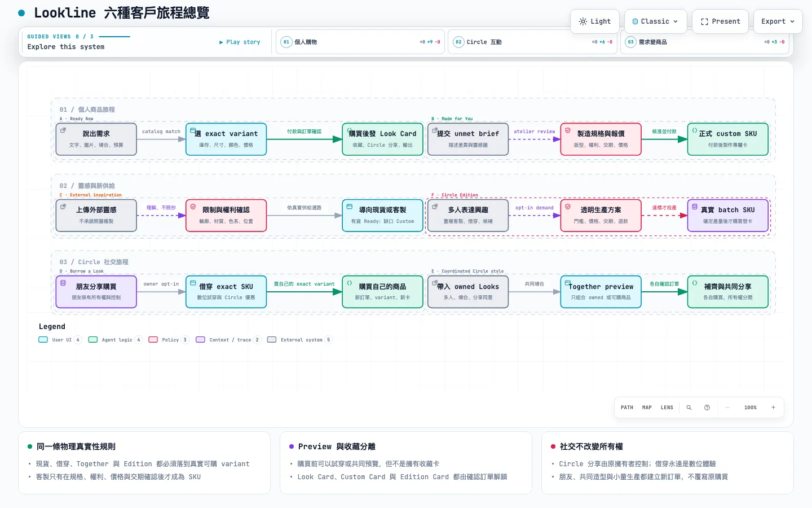Select the 說出需求 node
Viewport: 812px width, 508px height.
click(x=96, y=139)
